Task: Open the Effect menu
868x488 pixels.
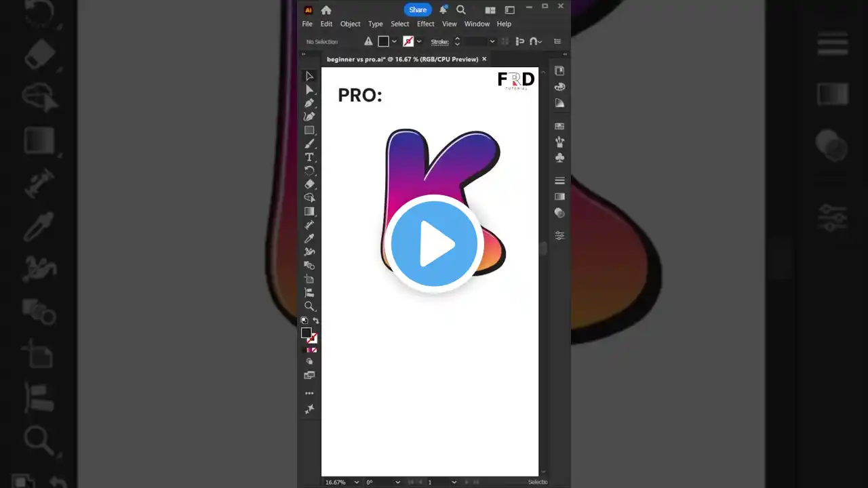Action: pyautogui.click(x=426, y=24)
